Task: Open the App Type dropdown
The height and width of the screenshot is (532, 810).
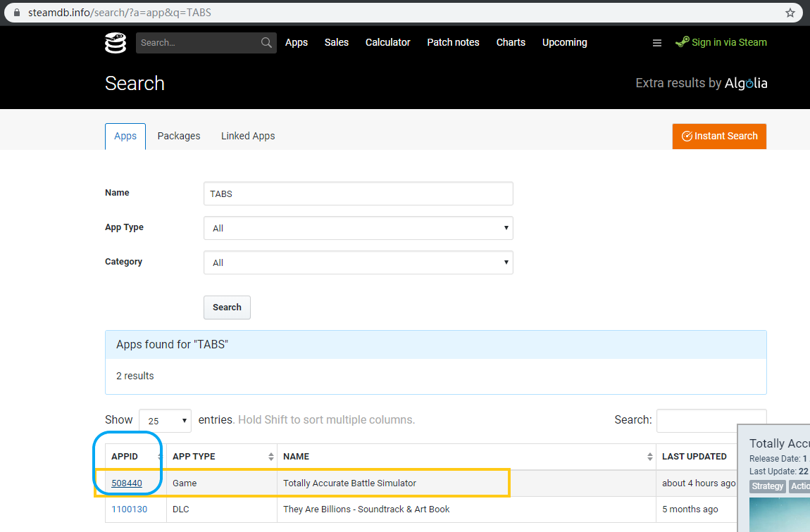Action: 358,228
